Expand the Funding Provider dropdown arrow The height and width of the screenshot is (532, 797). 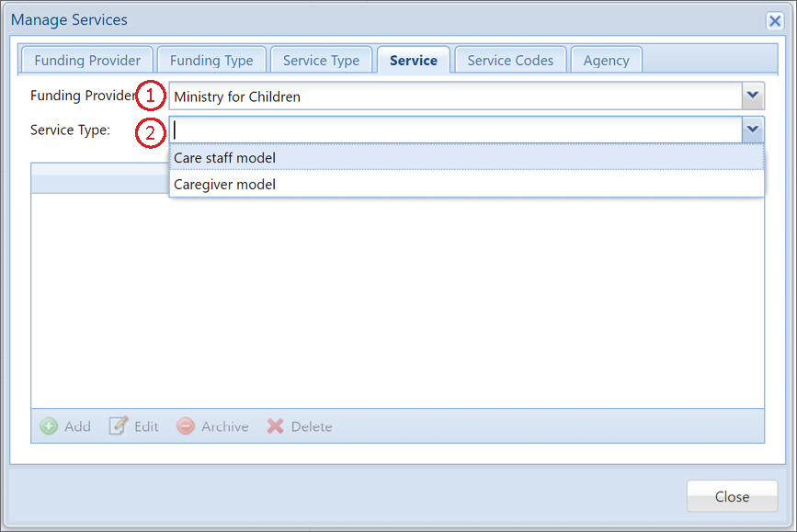pos(753,96)
